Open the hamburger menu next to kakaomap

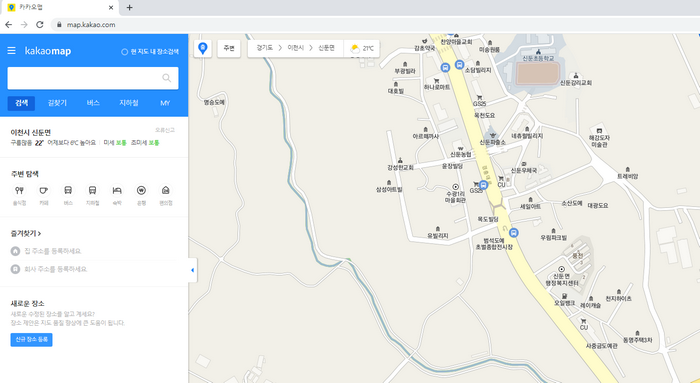click(12, 51)
